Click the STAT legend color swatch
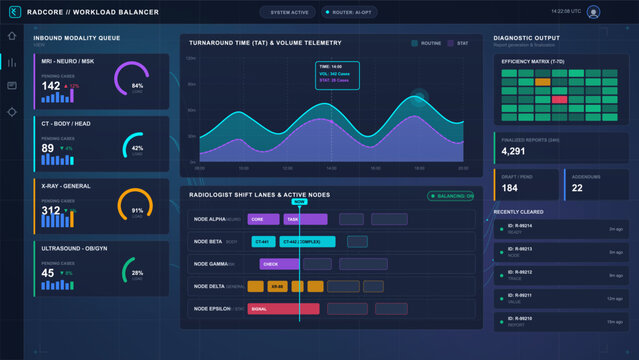Viewport: 639px width, 360px height. (450, 43)
